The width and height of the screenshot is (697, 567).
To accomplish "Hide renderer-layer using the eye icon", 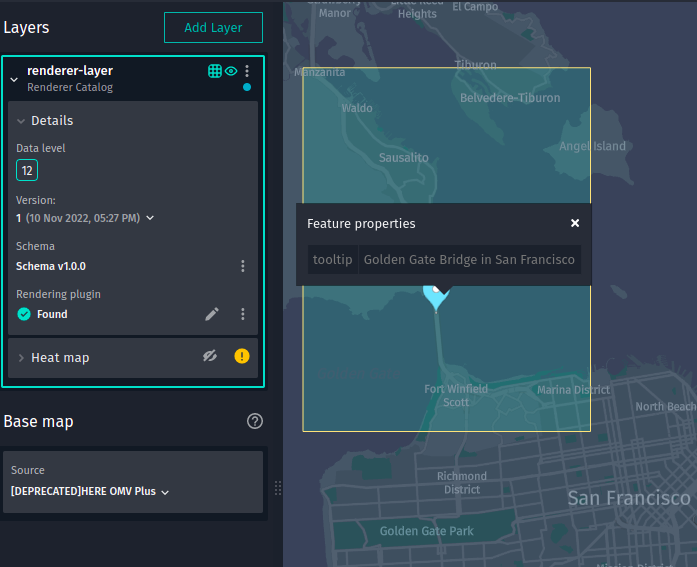I will [x=231, y=71].
